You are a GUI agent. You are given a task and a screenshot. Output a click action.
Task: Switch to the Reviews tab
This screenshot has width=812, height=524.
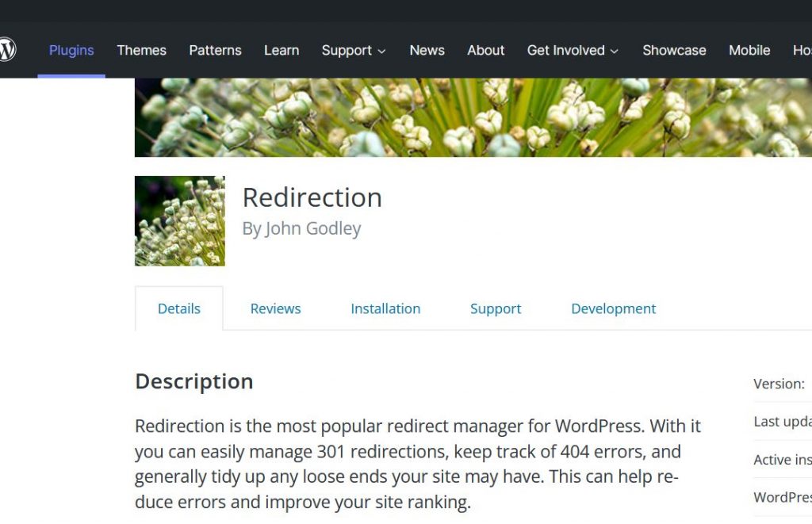pyautogui.click(x=275, y=308)
